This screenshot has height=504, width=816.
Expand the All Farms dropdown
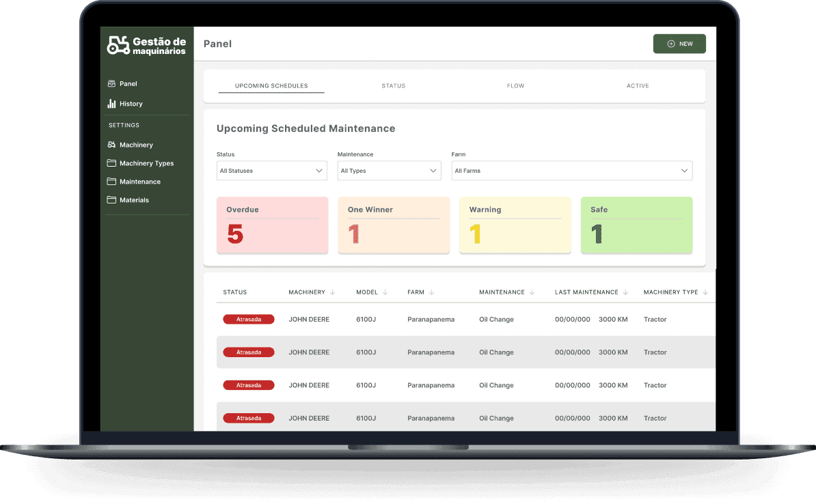pyautogui.click(x=572, y=171)
